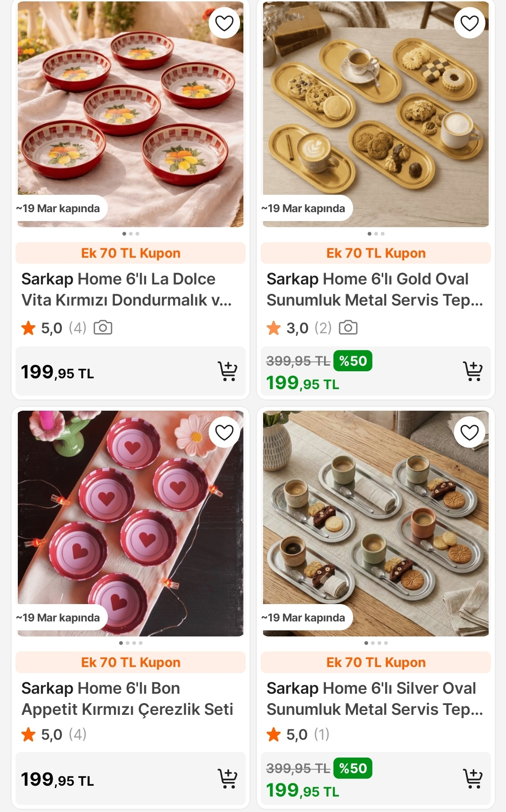Open the Gold Oval Sunumluk product title
Screen dimensions: 506x812
[374, 290]
